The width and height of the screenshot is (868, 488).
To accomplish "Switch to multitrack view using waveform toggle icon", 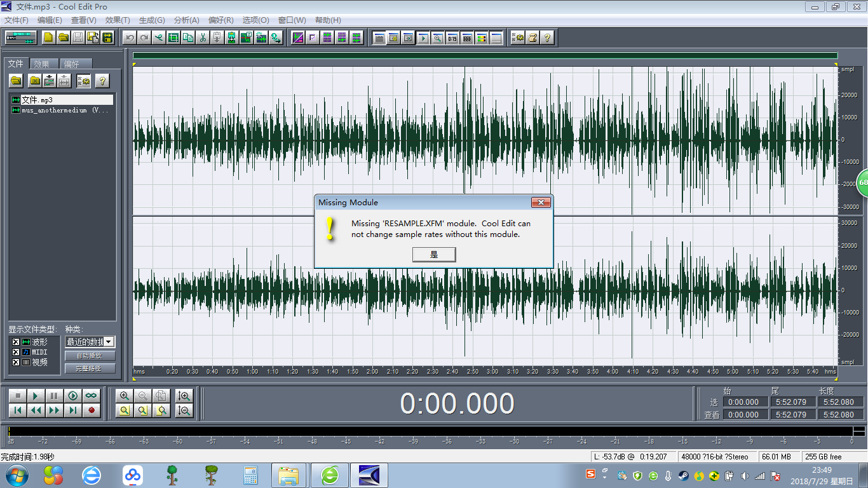I will (x=21, y=37).
